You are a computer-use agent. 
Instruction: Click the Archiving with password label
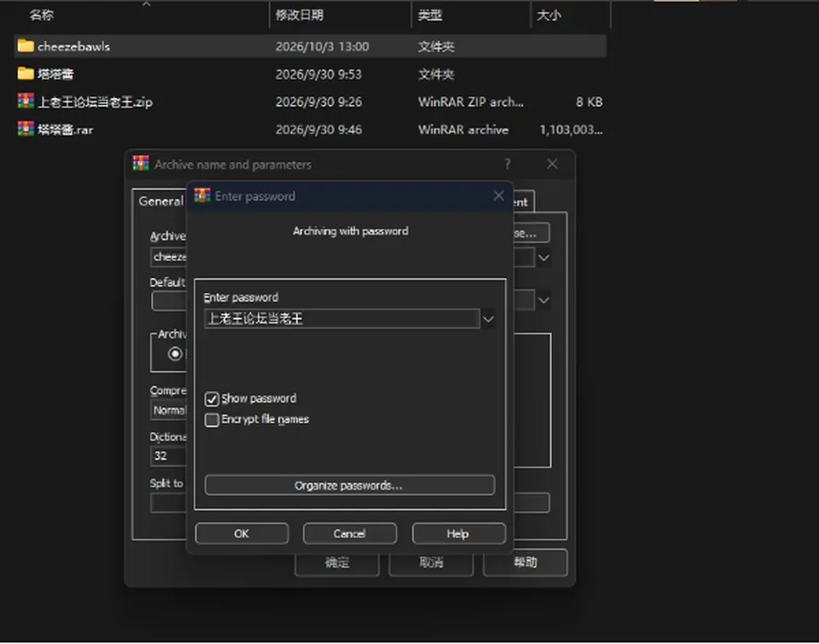pyautogui.click(x=351, y=231)
